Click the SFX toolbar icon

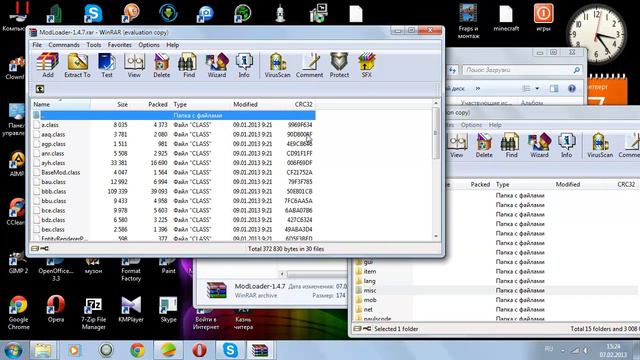pos(367,65)
